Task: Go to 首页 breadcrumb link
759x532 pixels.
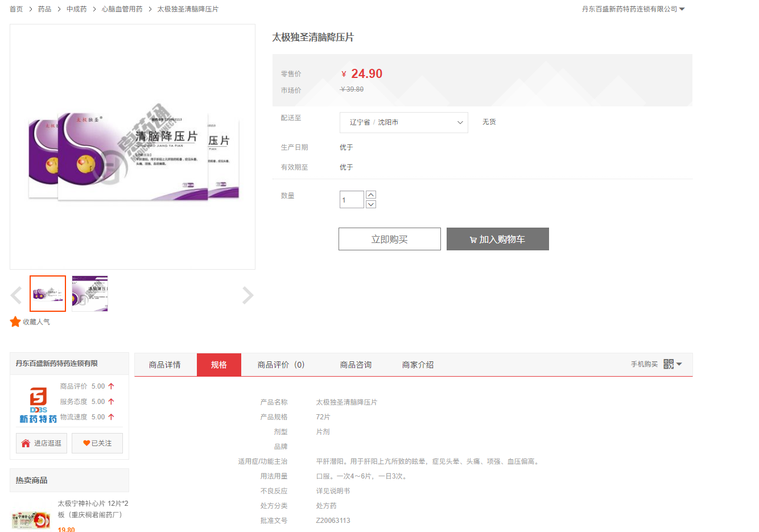Action: coord(16,9)
